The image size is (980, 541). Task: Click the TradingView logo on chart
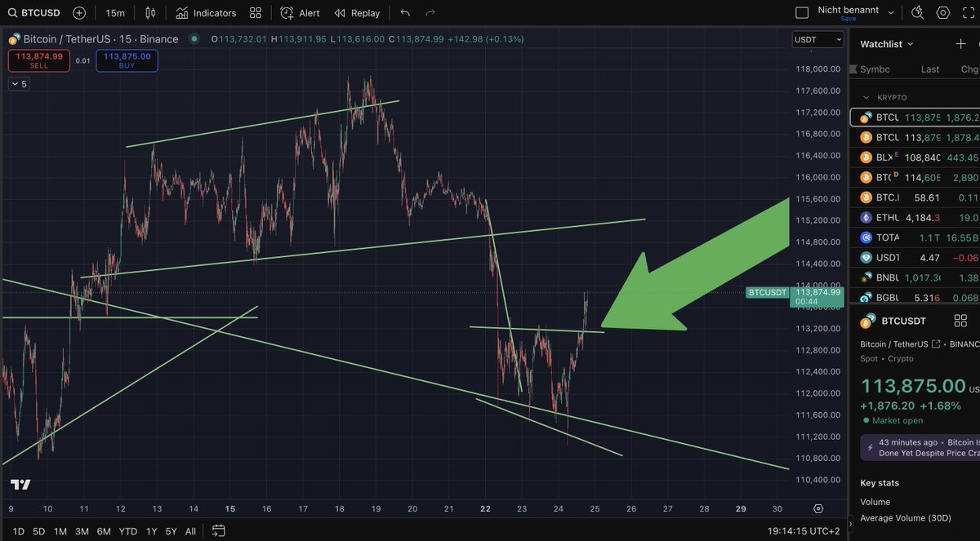pyautogui.click(x=21, y=484)
